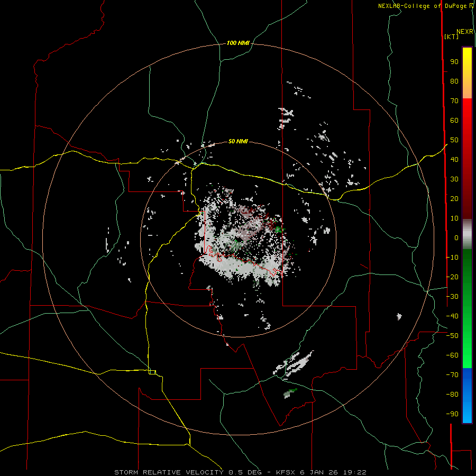The width and height of the screenshot is (476, 476).
Task: Click the '60' value on velocity scale
Action: 454,120
